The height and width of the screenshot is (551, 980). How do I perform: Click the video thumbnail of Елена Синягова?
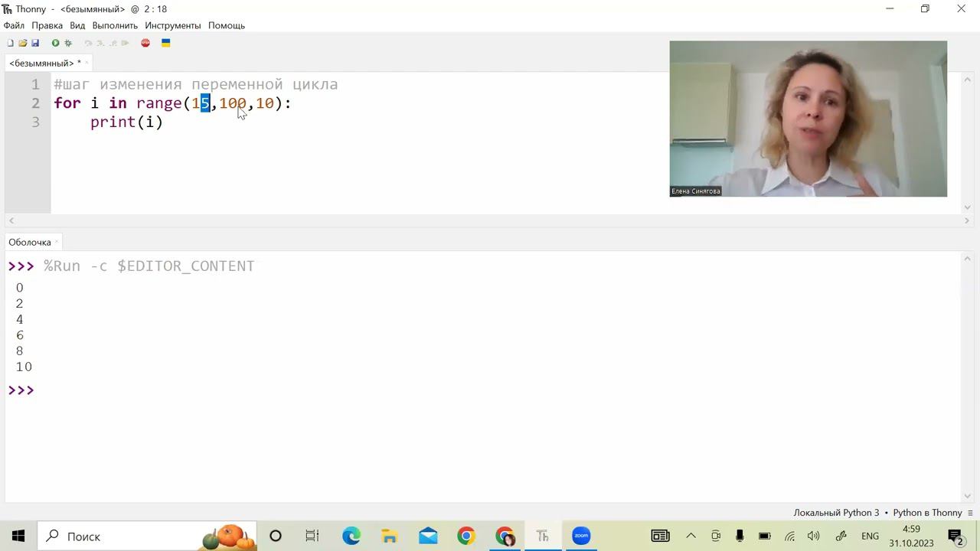point(808,119)
